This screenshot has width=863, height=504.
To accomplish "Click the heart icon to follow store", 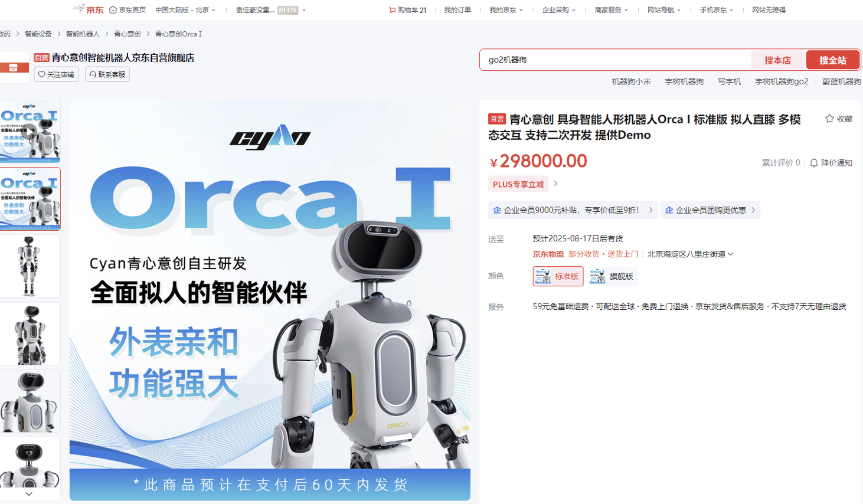I will point(42,74).
